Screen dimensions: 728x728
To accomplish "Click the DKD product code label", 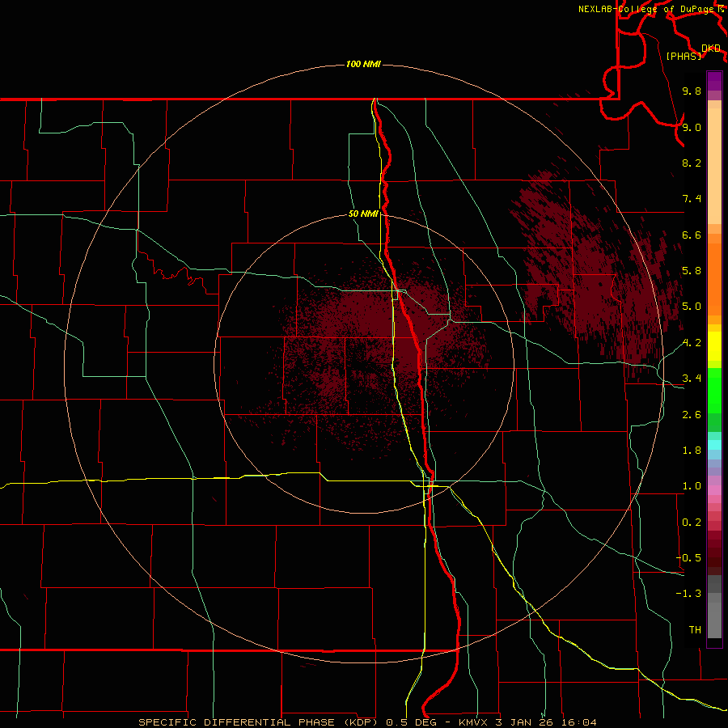I will [711, 49].
